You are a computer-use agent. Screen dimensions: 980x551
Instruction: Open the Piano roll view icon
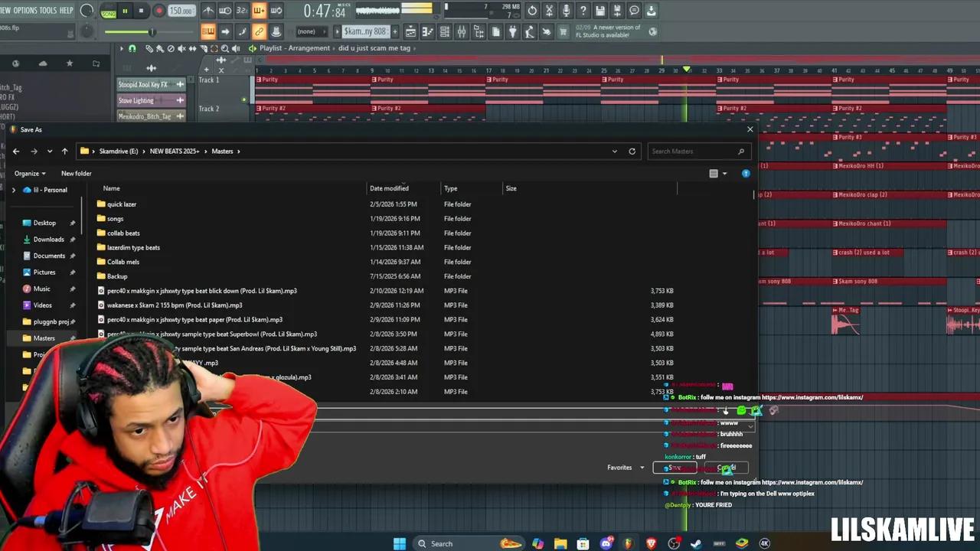point(427,31)
